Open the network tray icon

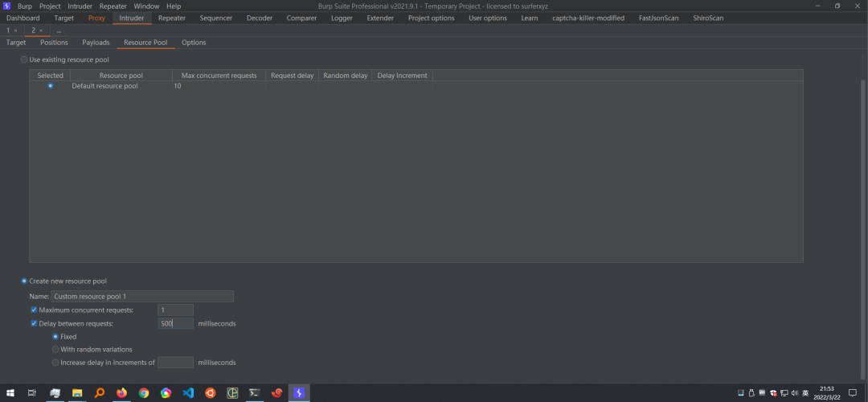pos(784,393)
